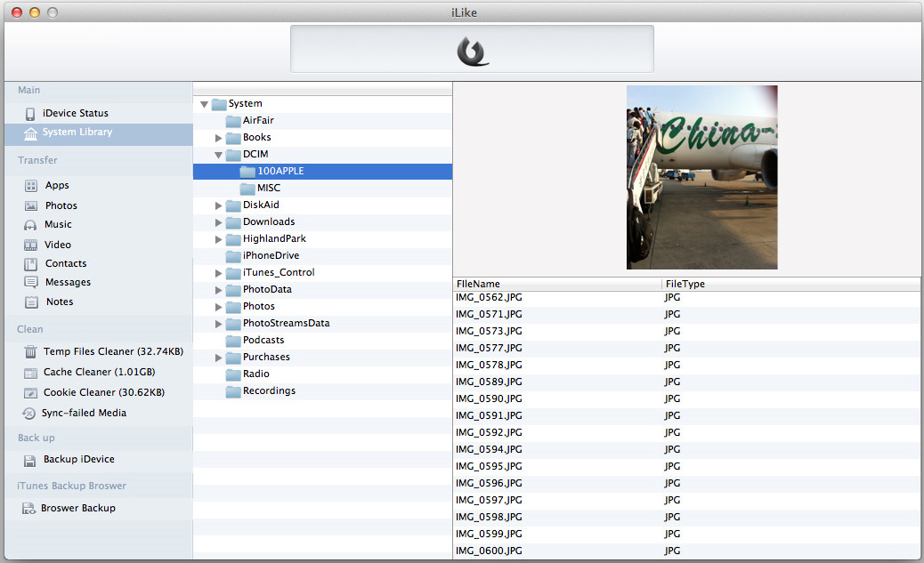Click the iLike swirl logo in toolbar
This screenshot has width=924, height=563.
(472, 52)
